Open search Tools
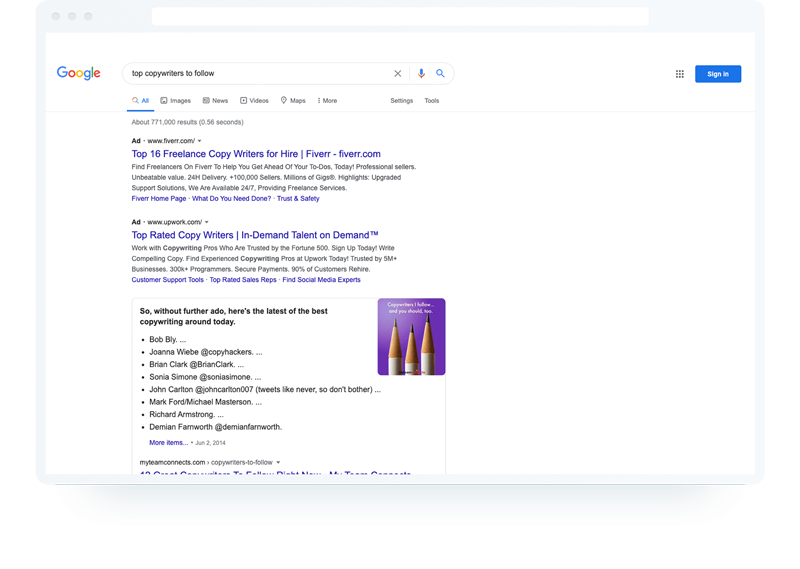This screenshot has width=800, height=569. click(x=432, y=101)
